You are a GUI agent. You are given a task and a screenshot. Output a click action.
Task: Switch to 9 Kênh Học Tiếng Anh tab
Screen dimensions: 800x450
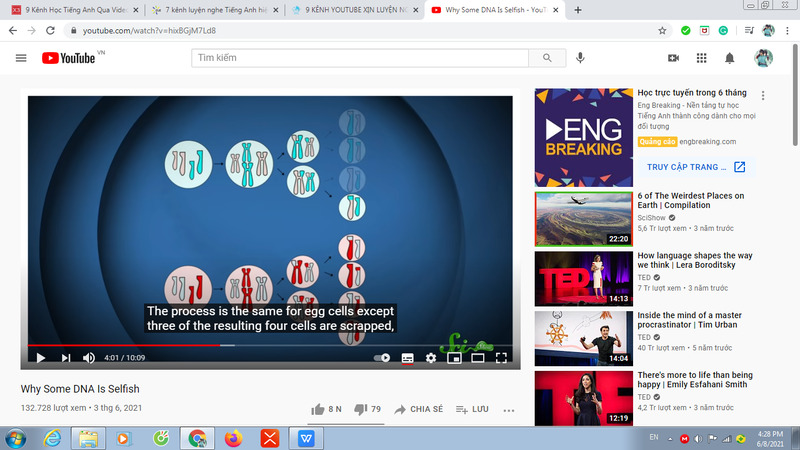76,10
